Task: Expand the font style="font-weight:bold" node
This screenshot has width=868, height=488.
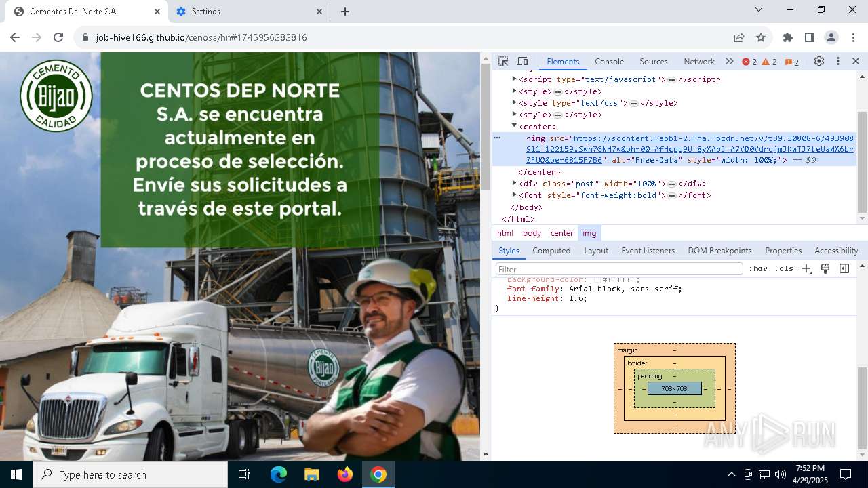Action: coord(515,195)
